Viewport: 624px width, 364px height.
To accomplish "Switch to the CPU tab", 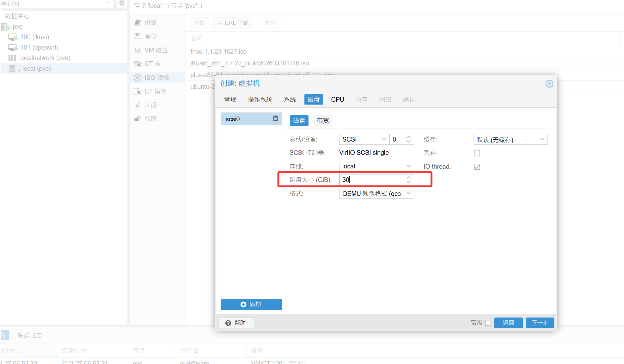I will pyautogui.click(x=337, y=100).
